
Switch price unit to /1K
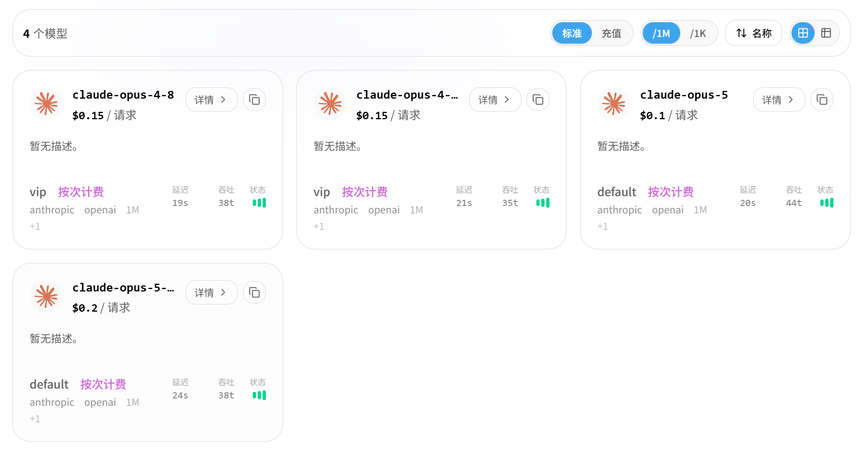[698, 33]
